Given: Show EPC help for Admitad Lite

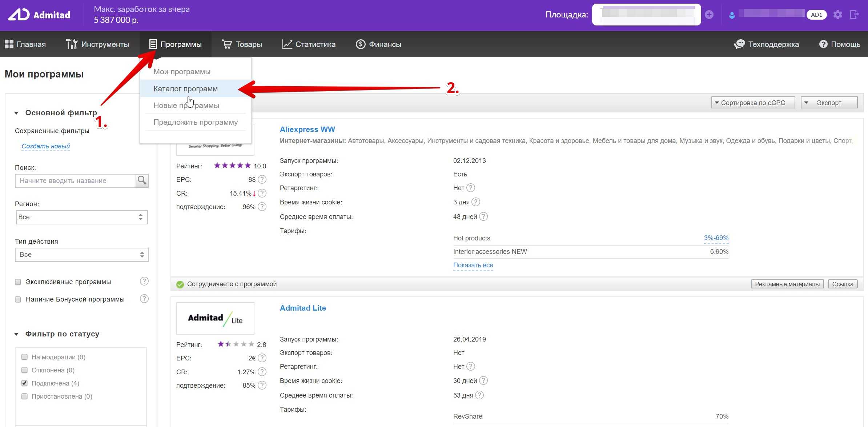Looking at the screenshot, I should (x=262, y=358).
